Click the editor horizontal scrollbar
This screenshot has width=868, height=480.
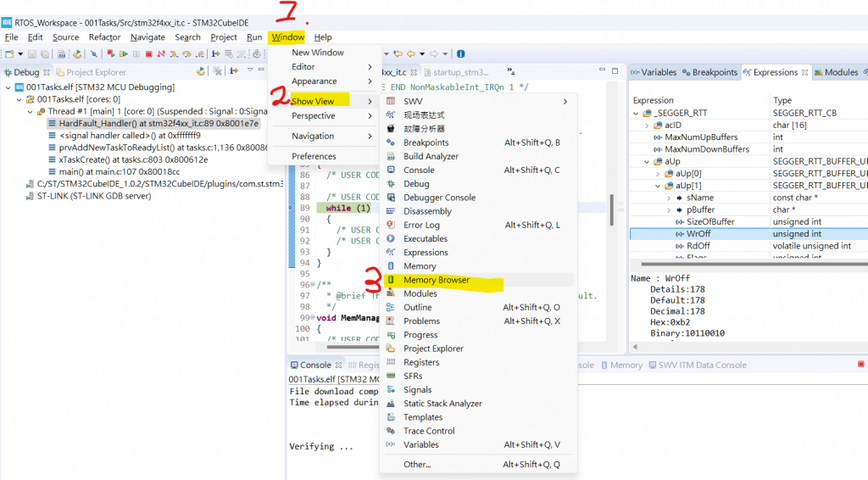(352, 347)
